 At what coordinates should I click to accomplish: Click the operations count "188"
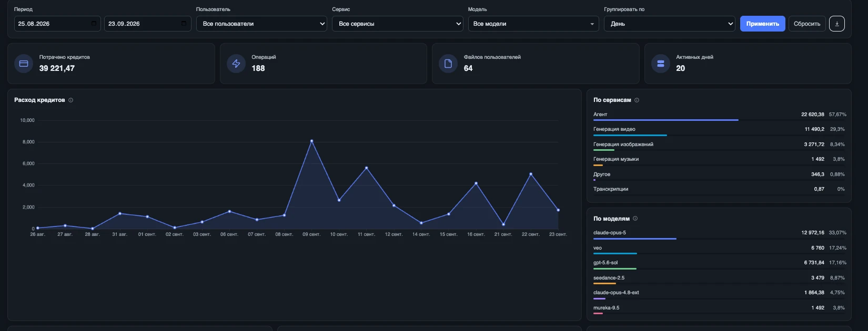click(258, 68)
